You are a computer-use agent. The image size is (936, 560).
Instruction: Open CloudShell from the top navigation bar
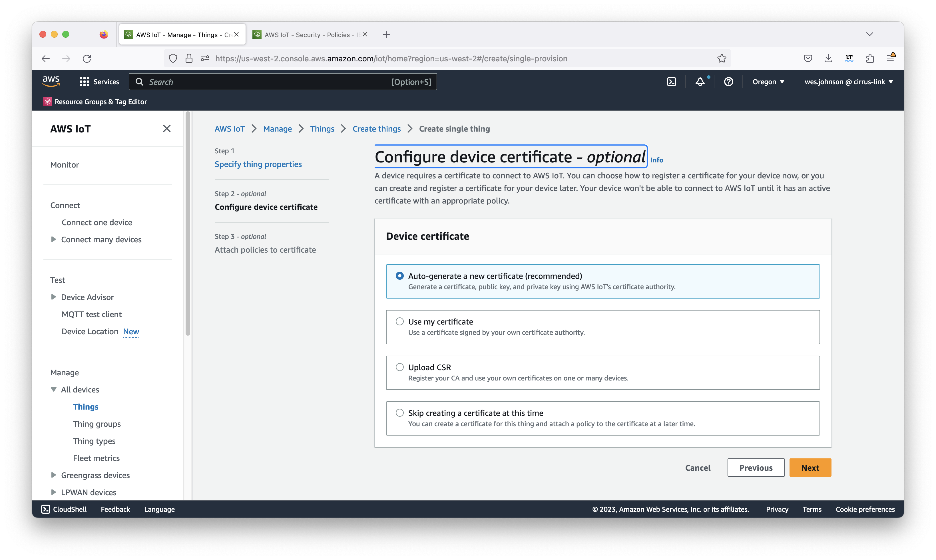point(671,82)
